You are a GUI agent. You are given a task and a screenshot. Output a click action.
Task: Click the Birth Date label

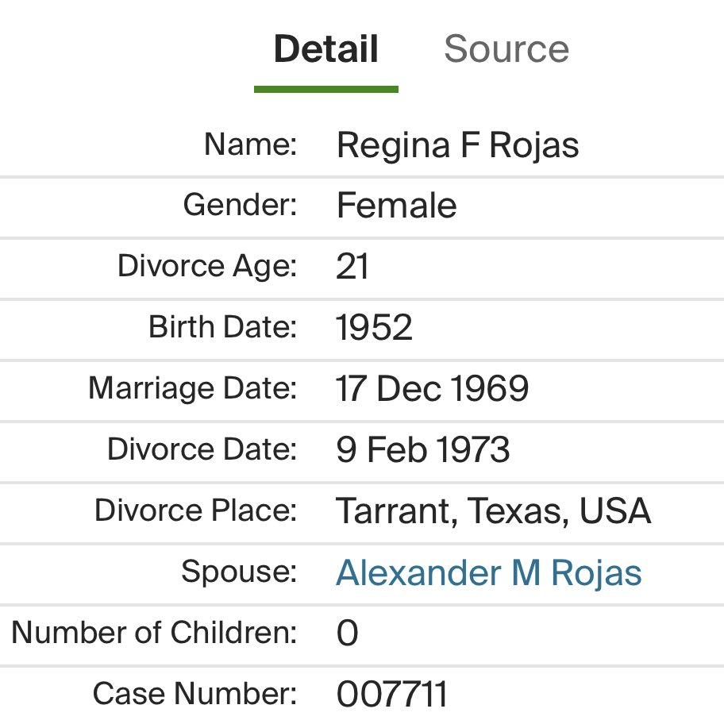(x=222, y=326)
